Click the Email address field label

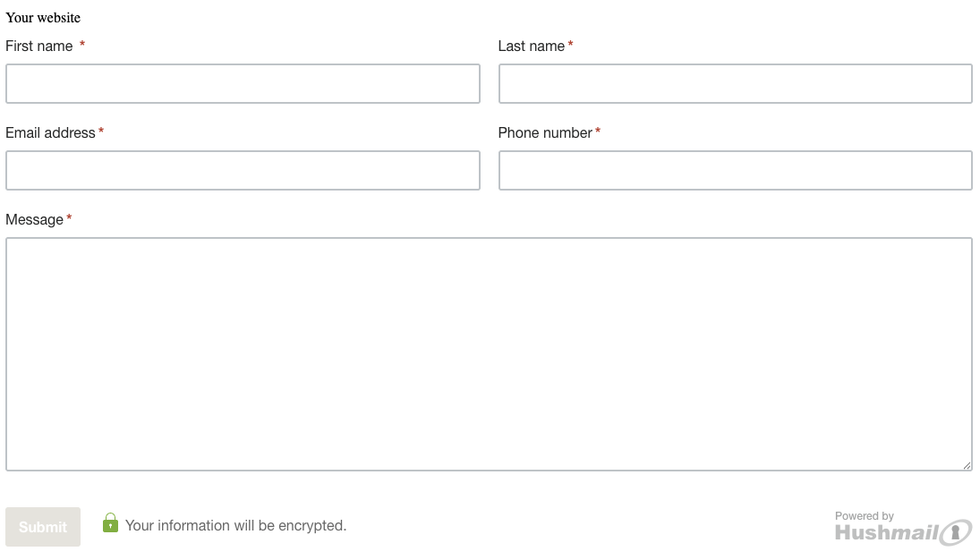[51, 133]
